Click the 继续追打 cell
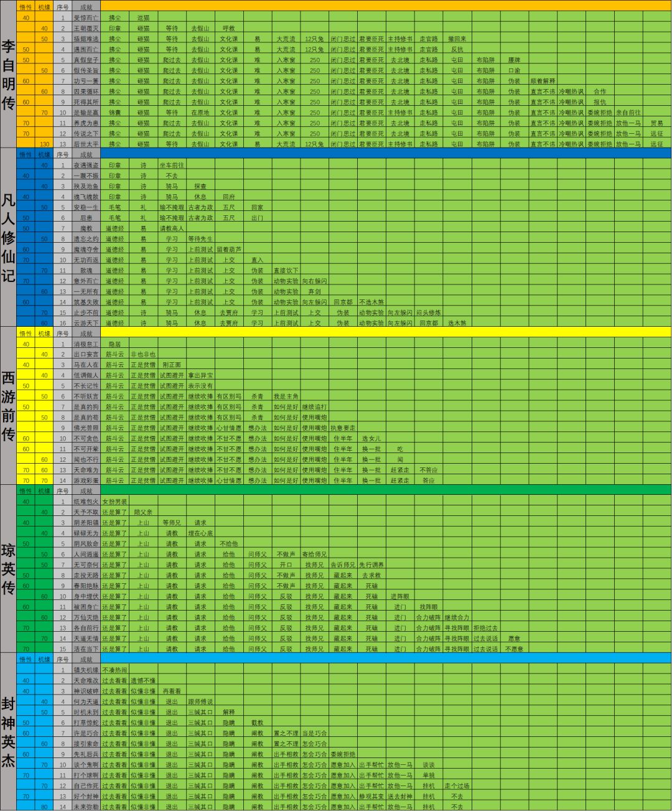672x811 pixels. (314, 408)
